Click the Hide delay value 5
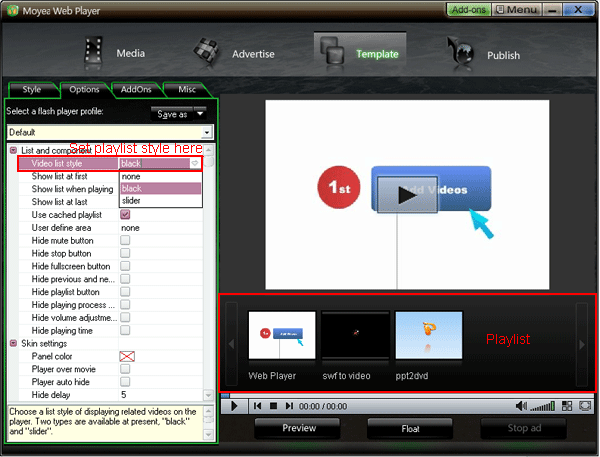This screenshot has height=457, width=600. click(x=124, y=395)
